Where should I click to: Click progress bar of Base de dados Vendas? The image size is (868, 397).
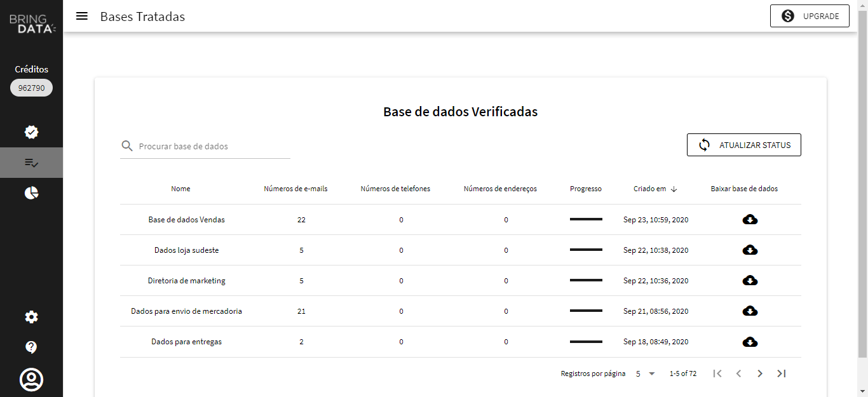pyautogui.click(x=586, y=219)
